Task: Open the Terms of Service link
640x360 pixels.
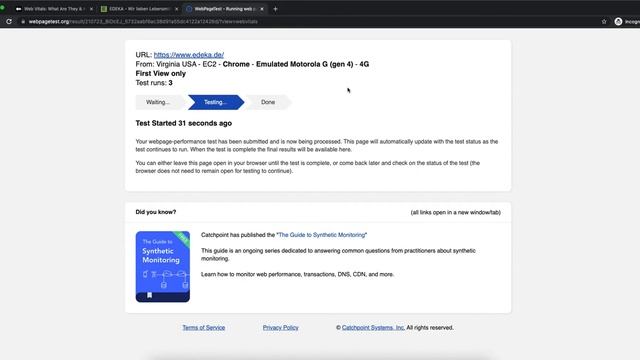Action: tap(204, 328)
